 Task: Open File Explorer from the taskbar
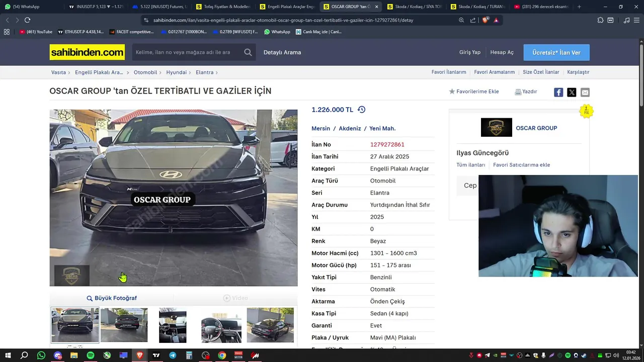pyautogui.click(x=74, y=355)
